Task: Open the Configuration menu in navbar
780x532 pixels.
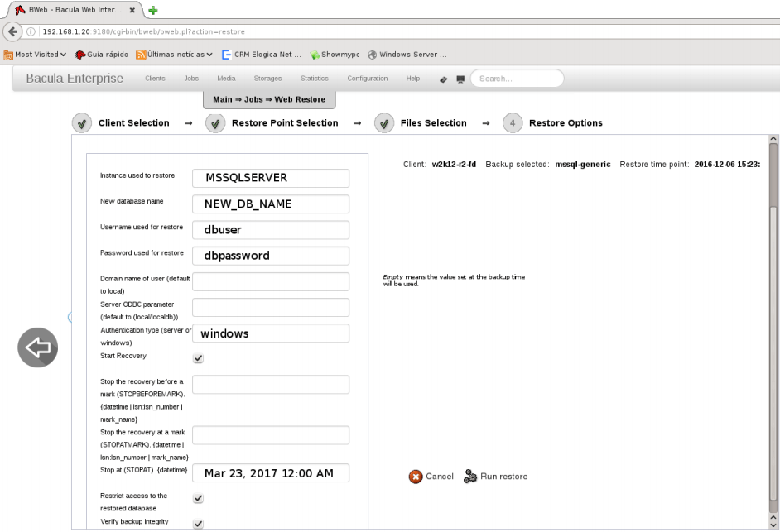Action: click(367, 79)
